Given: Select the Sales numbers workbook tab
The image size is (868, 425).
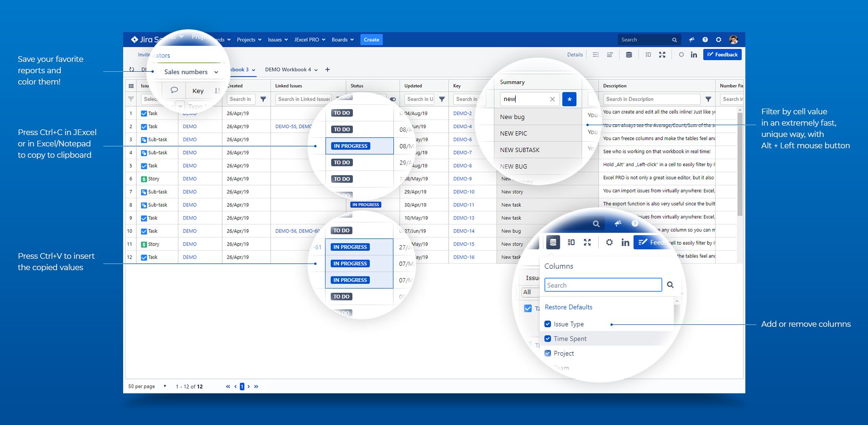Looking at the screenshot, I should point(186,72).
